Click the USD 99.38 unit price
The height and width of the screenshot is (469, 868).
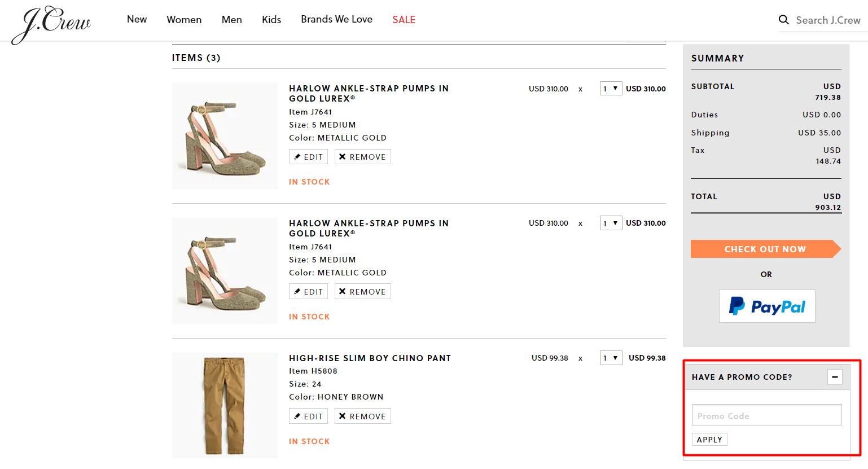(550, 358)
